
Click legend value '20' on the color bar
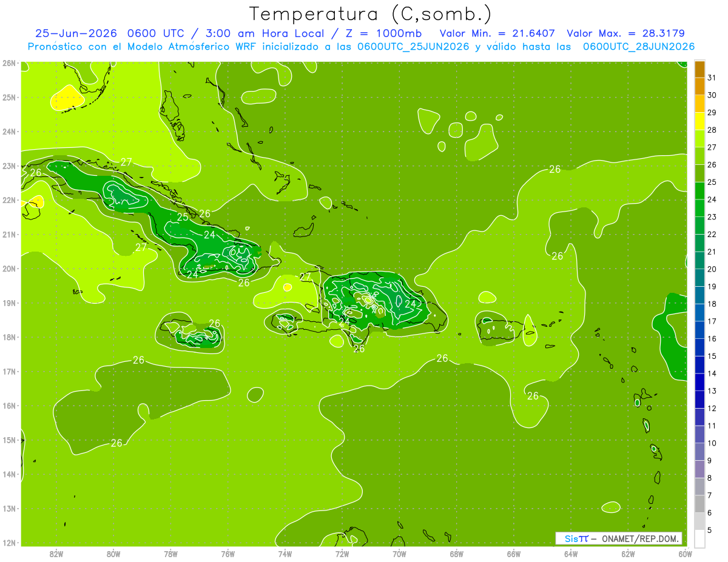(x=712, y=269)
